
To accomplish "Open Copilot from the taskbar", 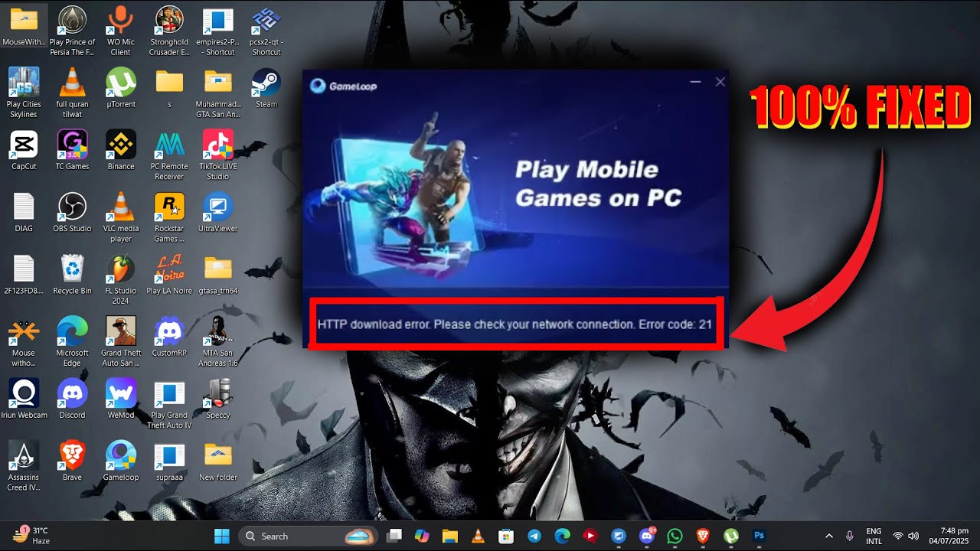I will [x=423, y=536].
